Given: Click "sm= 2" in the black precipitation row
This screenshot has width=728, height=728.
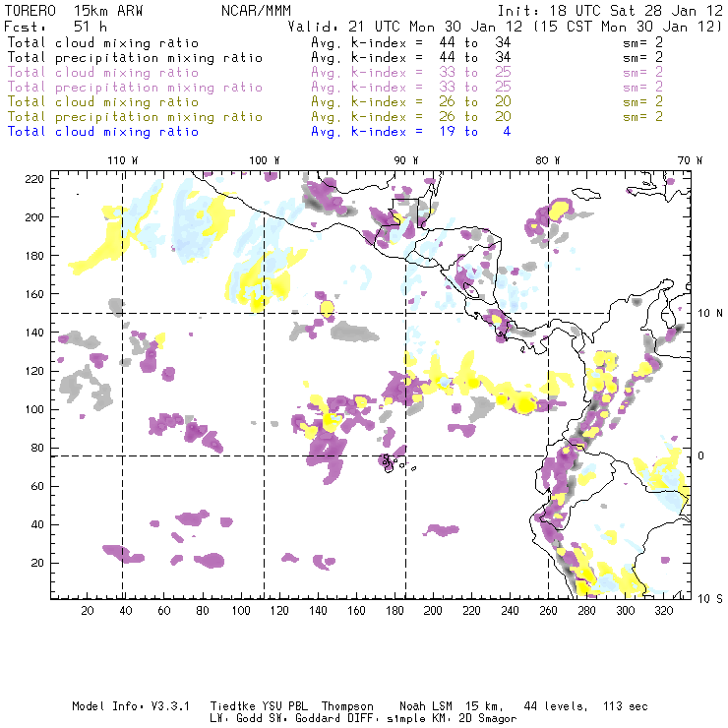Looking at the screenshot, I should [642, 58].
